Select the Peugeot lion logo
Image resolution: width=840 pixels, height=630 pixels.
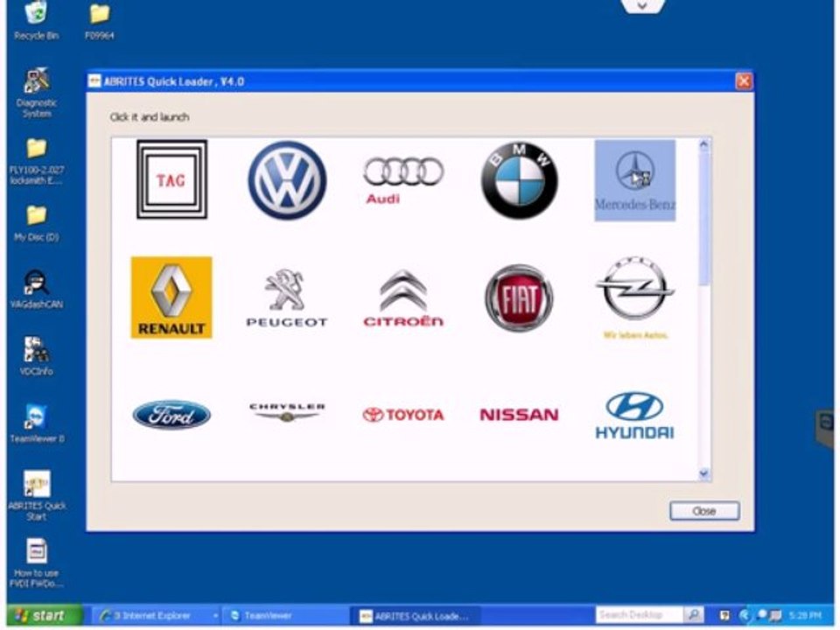pos(287,297)
